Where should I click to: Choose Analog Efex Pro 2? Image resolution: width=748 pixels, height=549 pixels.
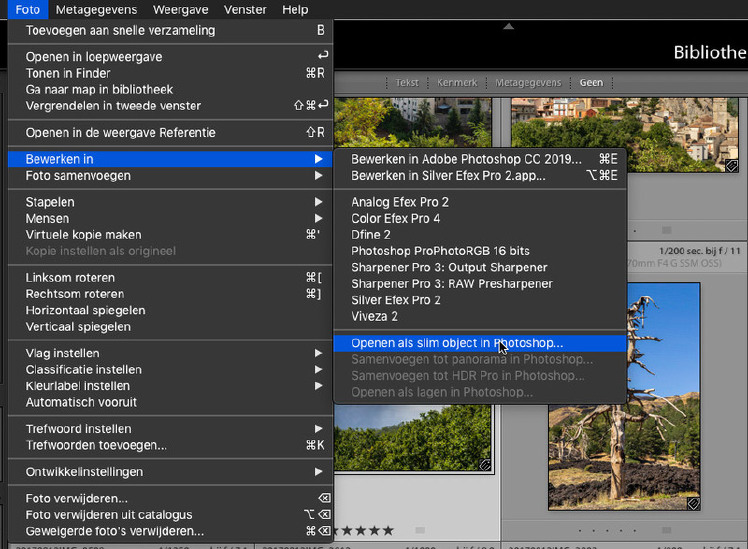[x=480, y=202]
